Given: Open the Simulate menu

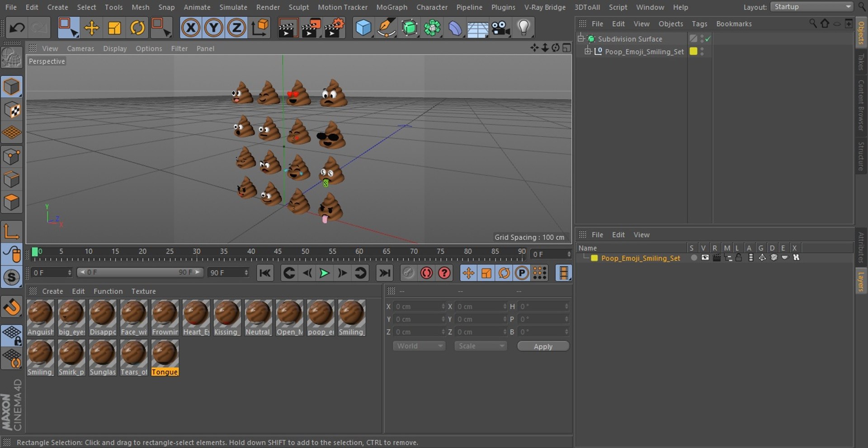Looking at the screenshot, I should tap(233, 7).
